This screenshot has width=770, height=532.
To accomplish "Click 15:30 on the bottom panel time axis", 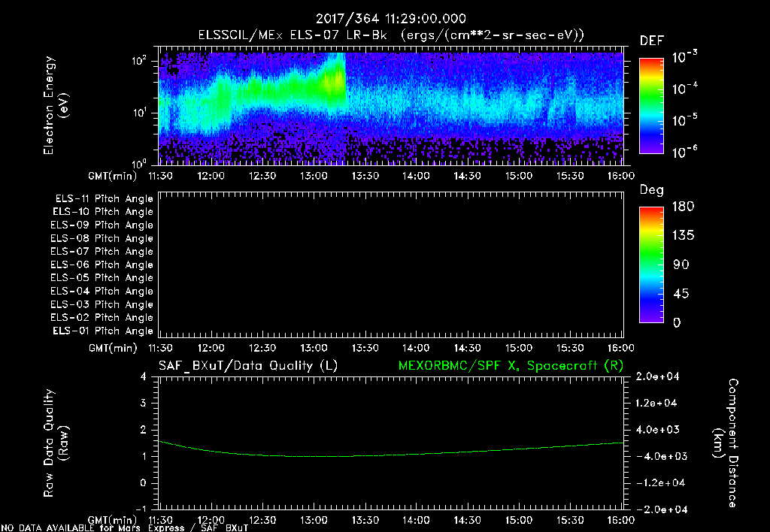I will coord(570,520).
